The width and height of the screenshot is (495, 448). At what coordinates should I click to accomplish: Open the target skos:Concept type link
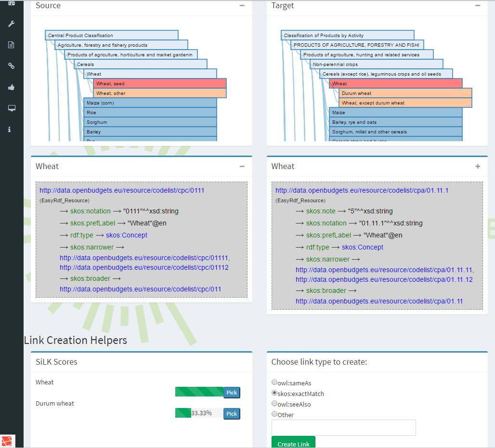[363, 247]
